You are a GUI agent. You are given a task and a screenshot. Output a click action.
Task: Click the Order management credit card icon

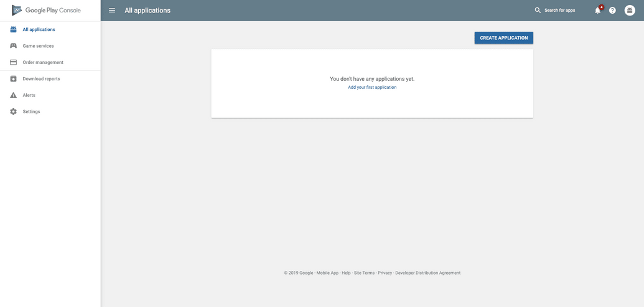tap(13, 62)
